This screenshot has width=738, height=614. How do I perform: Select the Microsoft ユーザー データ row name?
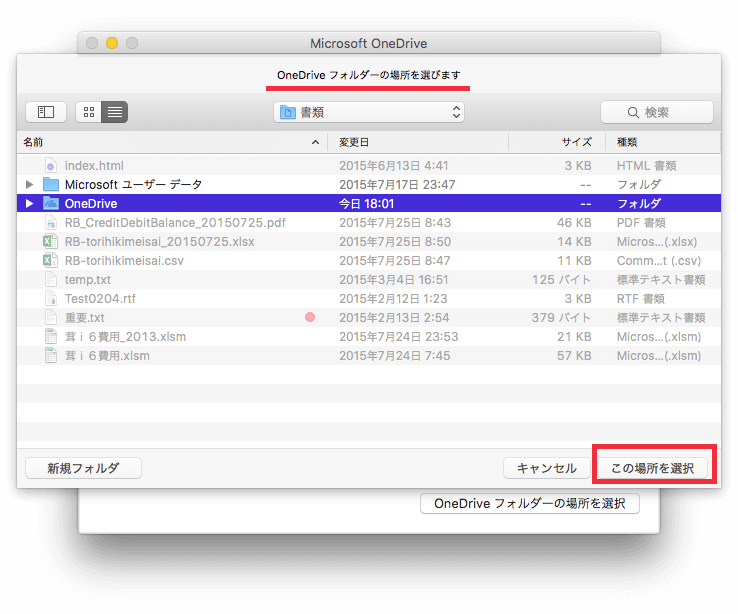pos(133,184)
